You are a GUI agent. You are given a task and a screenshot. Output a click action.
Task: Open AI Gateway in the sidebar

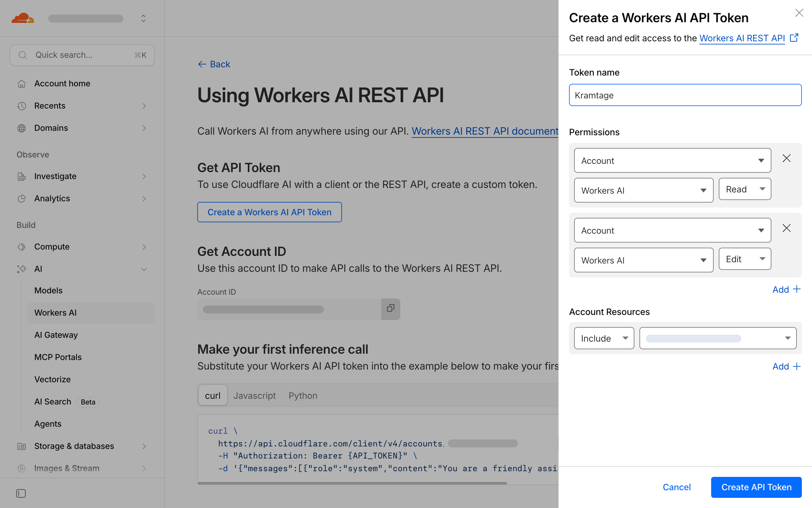point(56,335)
